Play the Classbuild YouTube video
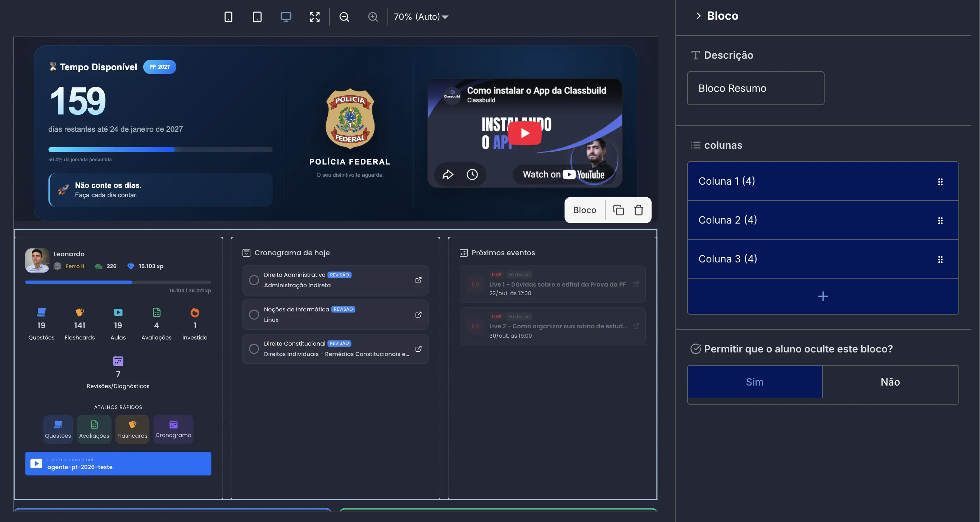This screenshot has height=522, width=980. point(525,133)
